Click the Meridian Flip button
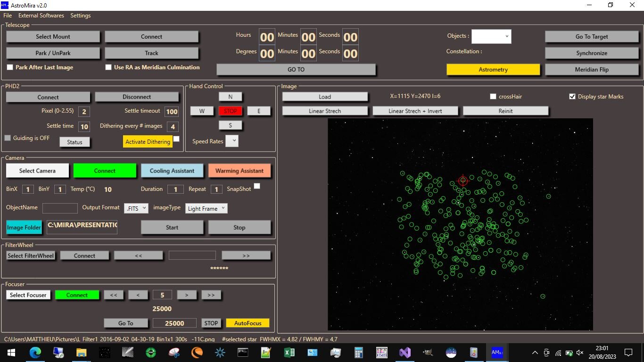This screenshot has width=644, height=362. (x=592, y=70)
